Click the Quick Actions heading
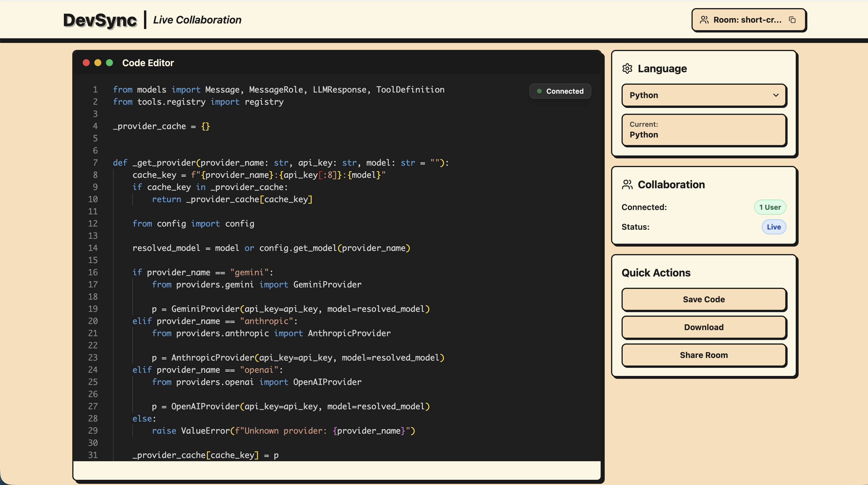Viewport: 868px width, 485px height. point(656,273)
